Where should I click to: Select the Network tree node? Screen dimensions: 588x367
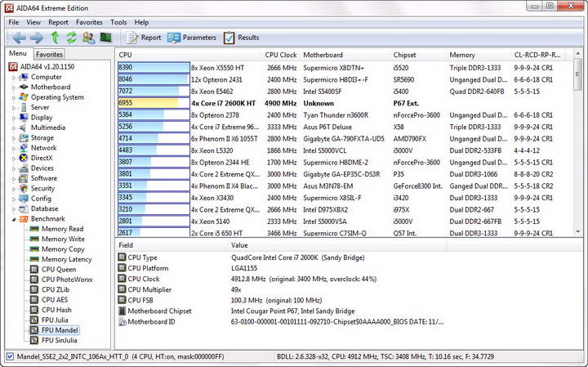(x=43, y=148)
